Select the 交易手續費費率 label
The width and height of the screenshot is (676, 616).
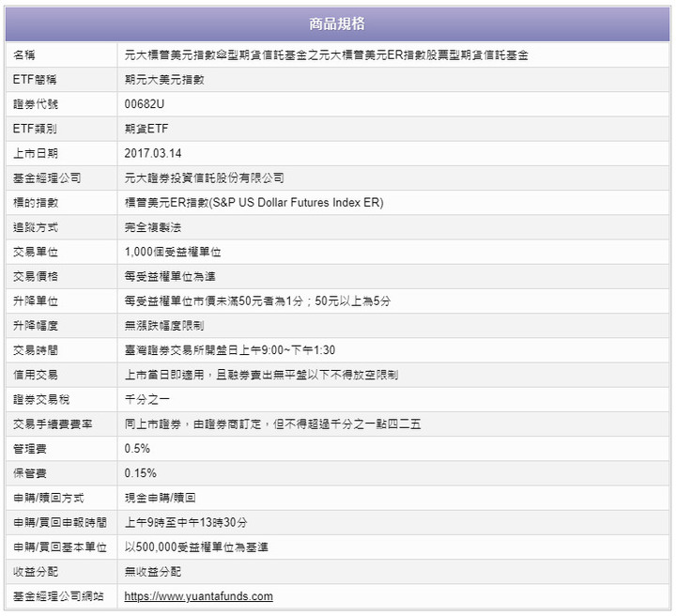[x=53, y=423]
